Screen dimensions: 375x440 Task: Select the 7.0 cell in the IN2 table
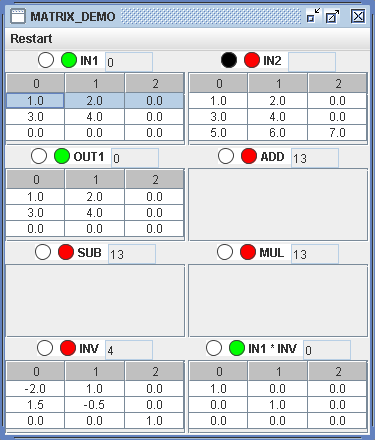tap(337, 133)
